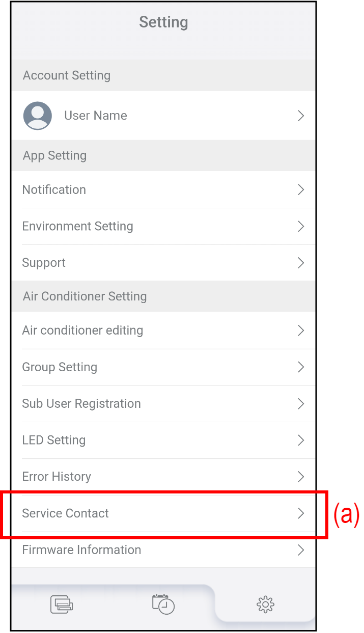Tap the user profile avatar icon

click(x=38, y=116)
